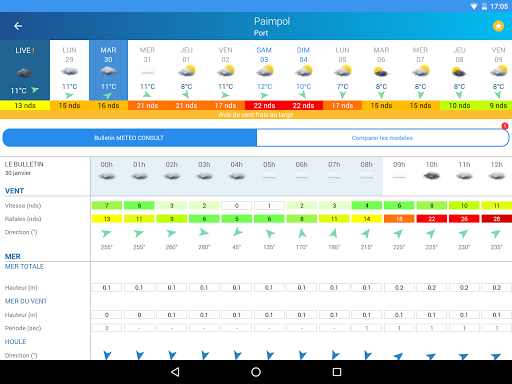Screen dimensions: 512x384
Task: Tap the 00h swell direction arrow
Action: click(x=107, y=355)
